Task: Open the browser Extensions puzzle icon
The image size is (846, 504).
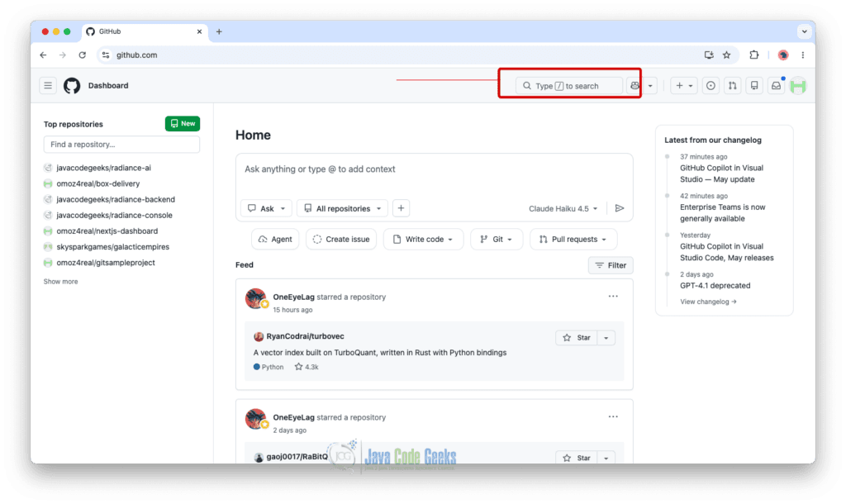Action: tap(754, 55)
